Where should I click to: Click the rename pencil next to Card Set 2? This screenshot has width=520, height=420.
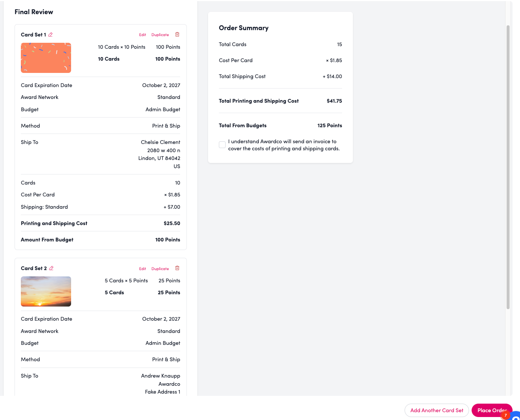pos(51,268)
